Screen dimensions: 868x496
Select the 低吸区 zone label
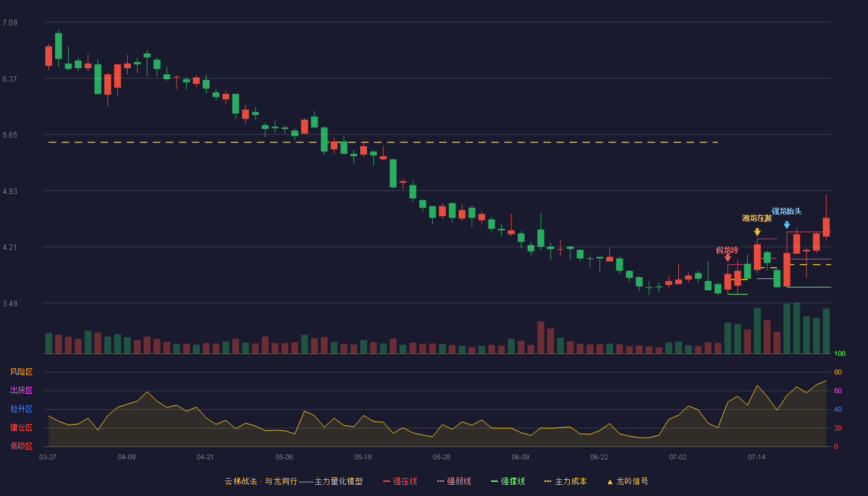click(x=21, y=446)
